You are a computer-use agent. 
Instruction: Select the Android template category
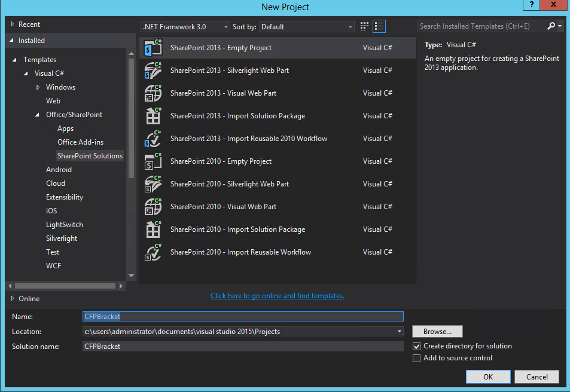pyautogui.click(x=59, y=170)
